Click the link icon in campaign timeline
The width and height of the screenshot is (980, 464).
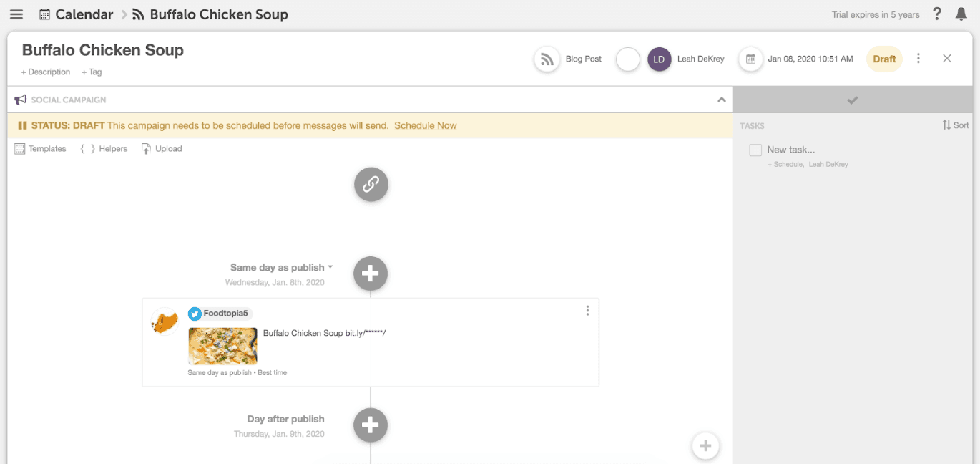click(x=371, y=184)
